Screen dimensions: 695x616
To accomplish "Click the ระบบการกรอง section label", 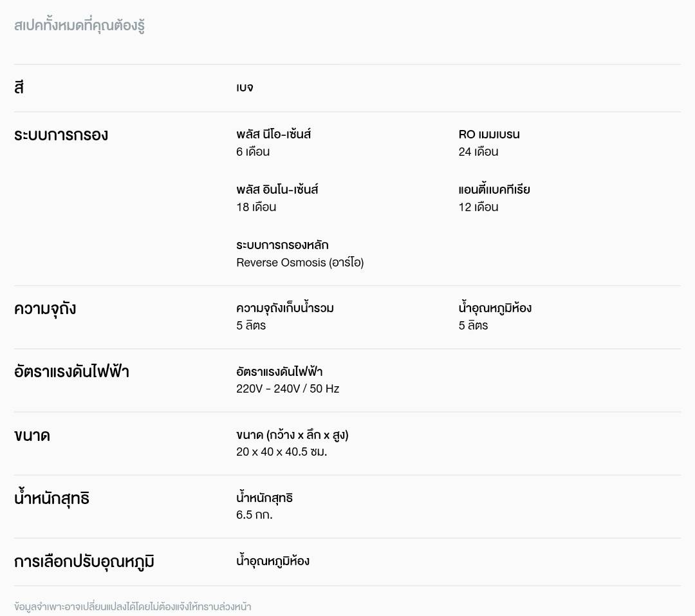I will (61, 135).
